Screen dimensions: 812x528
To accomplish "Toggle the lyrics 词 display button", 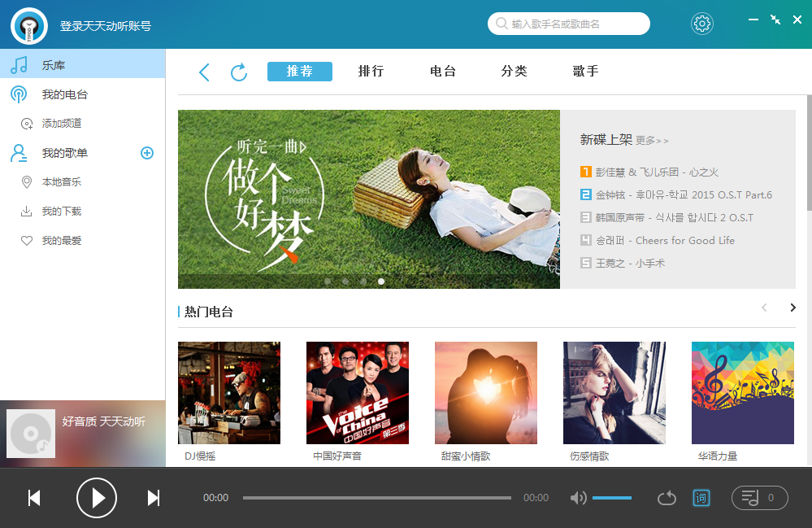I will (701, 498).
